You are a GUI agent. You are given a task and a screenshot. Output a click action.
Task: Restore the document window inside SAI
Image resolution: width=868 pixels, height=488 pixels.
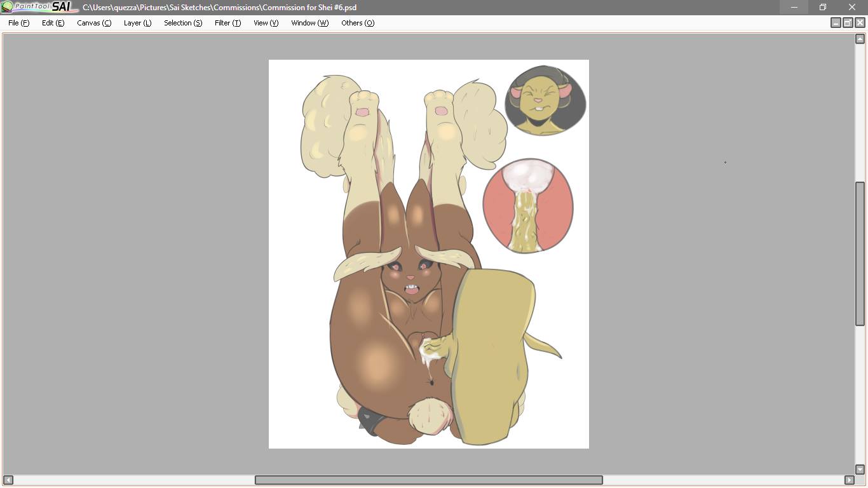848,23
